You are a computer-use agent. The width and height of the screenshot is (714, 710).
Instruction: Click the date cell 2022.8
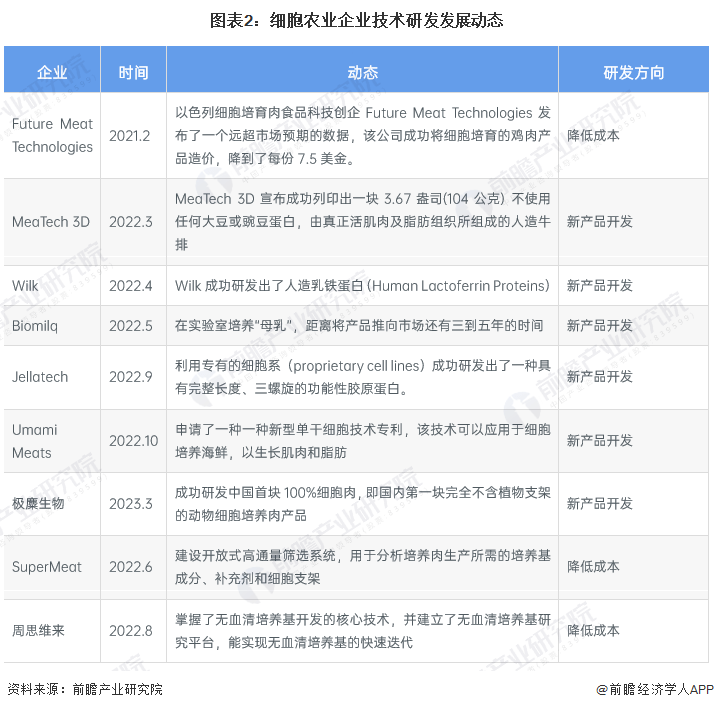point(131,631)
